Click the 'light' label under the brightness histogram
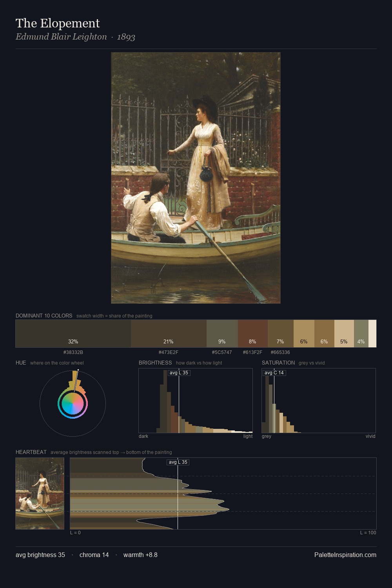 [x=248, y=436]
